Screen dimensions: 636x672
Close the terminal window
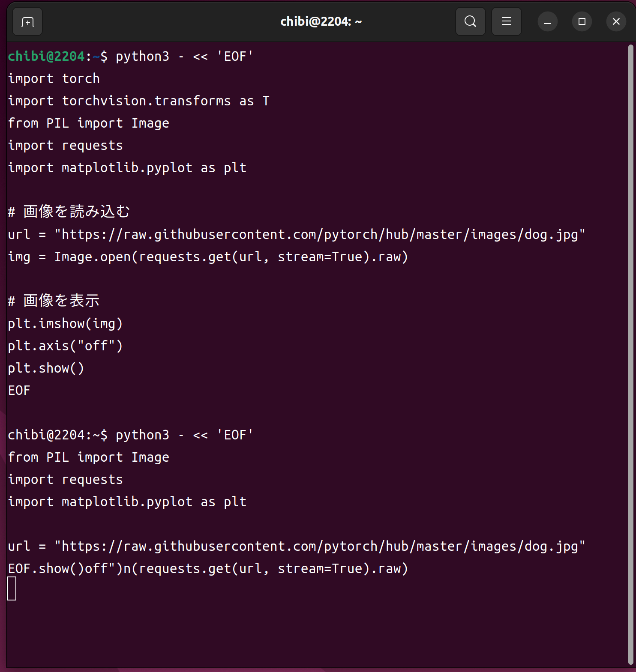point(616,22)
